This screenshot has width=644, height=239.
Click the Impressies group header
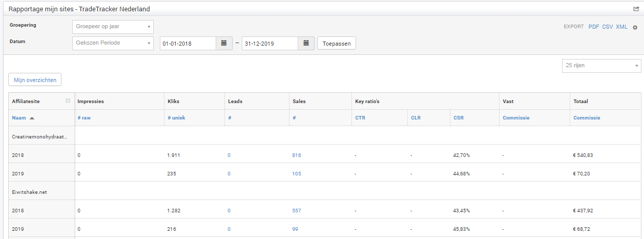(x=91, y=101)
